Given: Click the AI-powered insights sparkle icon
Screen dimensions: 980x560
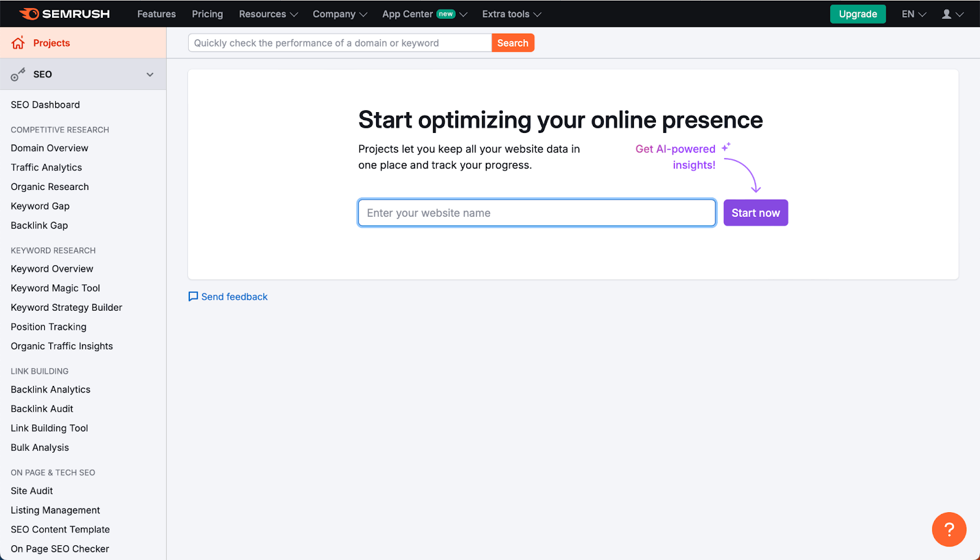Looking at the screenshot, I should pos(726,146).
